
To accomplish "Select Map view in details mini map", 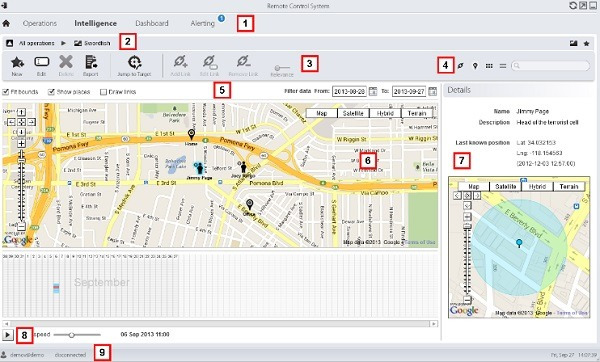I will 474,186.
